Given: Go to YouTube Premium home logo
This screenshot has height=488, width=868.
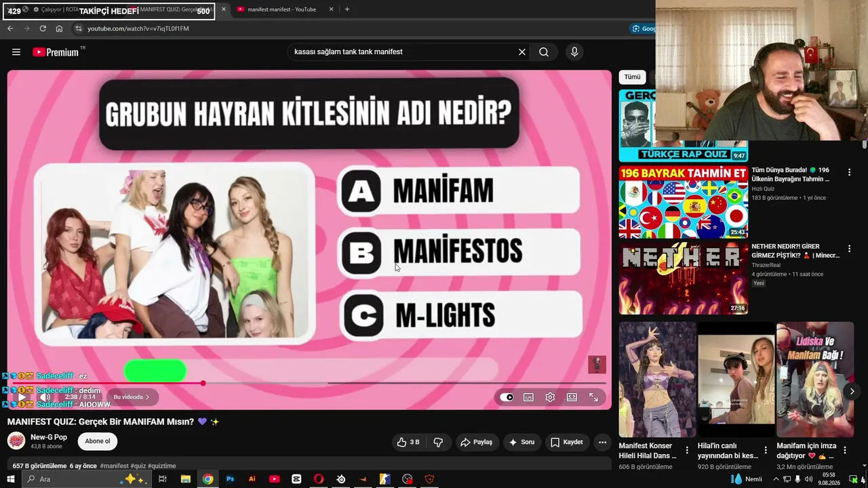Looking at the screenshot, I should pyautogui.click(x=56, y=52).
